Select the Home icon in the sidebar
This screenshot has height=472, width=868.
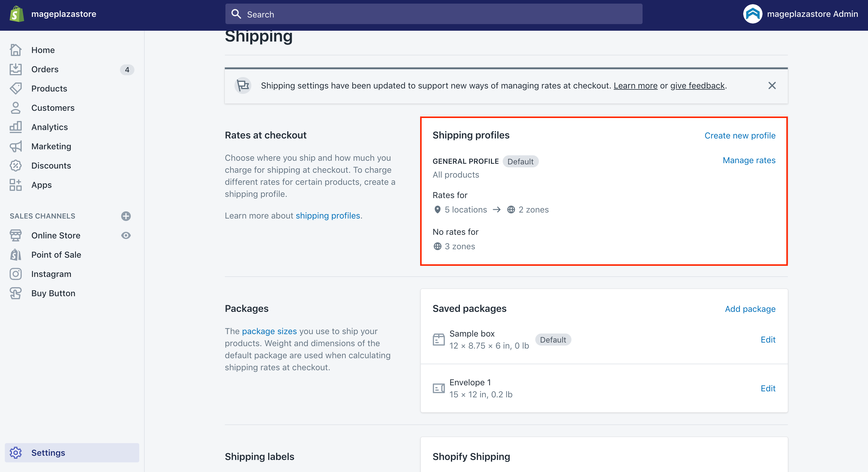(x=16, y=50)
